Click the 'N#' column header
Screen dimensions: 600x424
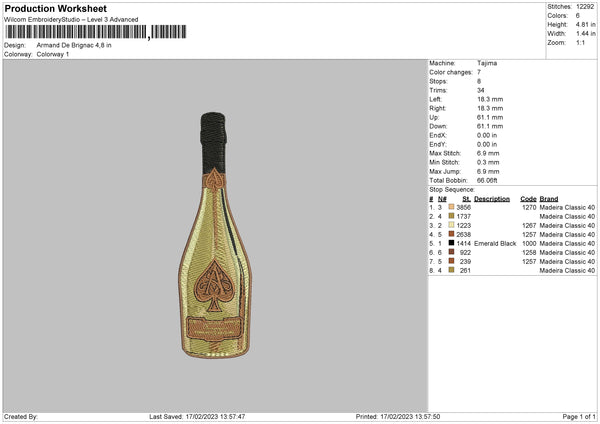(442, 199)
